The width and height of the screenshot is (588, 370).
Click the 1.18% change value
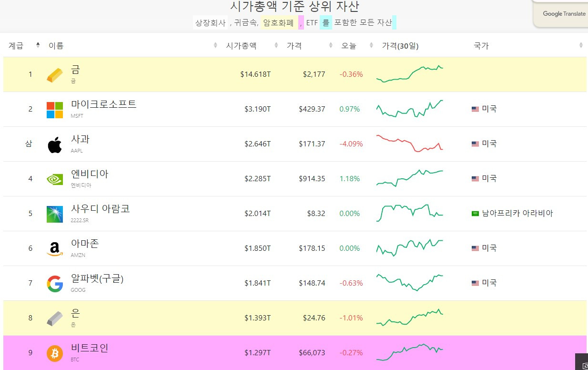(x=350, y=179)
